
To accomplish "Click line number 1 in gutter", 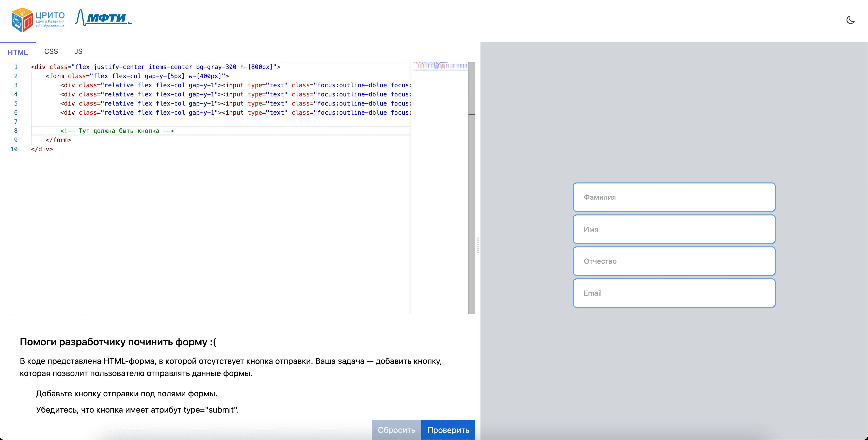I will (16, 67).
